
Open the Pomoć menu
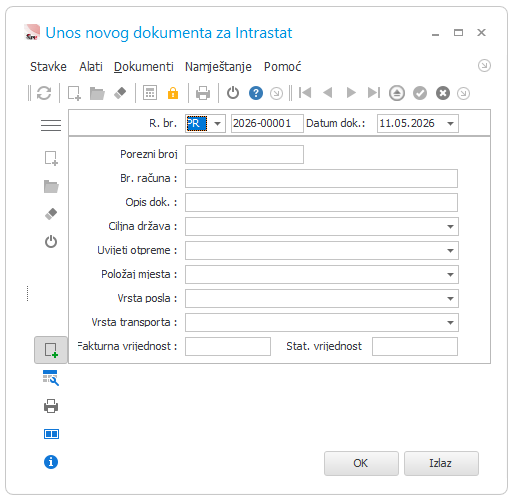pyautogui.click(x=283, y=67)
